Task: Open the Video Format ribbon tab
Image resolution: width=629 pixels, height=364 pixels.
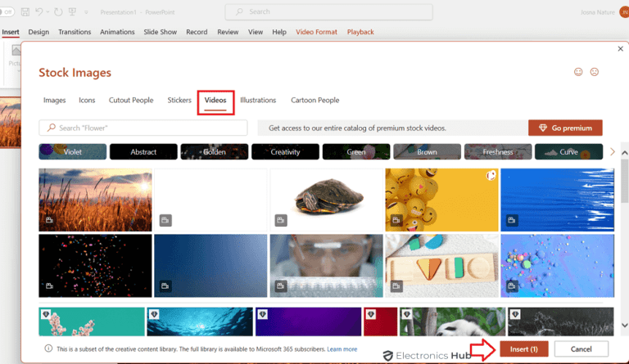Action: (x=316, y=32)
